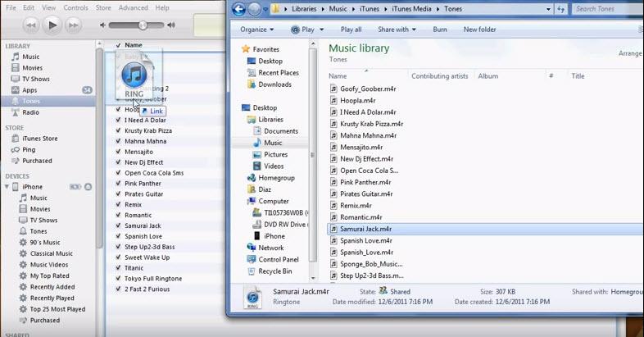Click the Explorer Back button
This screenshot has width=644, height=337.
click(238, 9)
